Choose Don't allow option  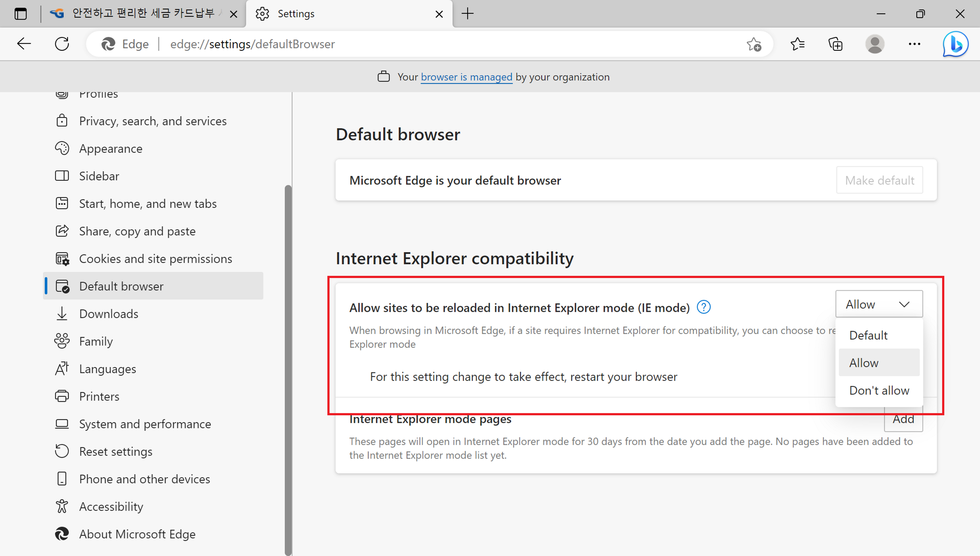(x=879, y=390)
